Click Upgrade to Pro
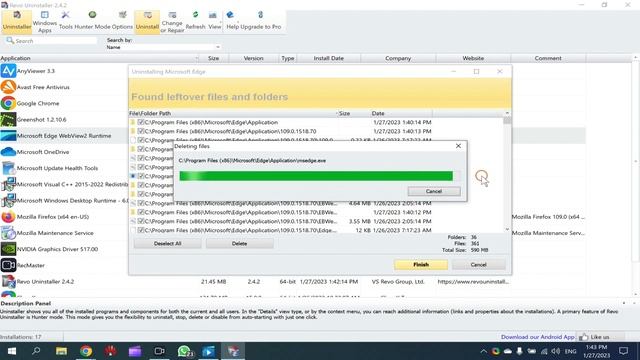Image resolution: width=640 pixels, height=360 pixels. pos(260,21)
